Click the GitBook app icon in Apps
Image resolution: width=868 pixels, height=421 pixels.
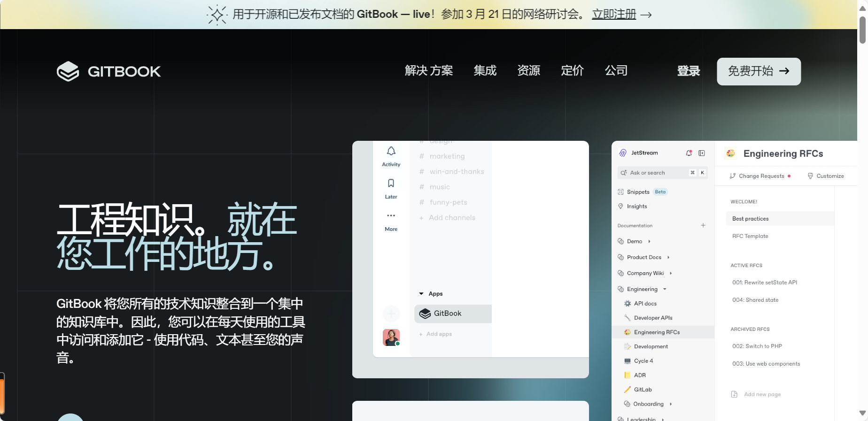425,314
